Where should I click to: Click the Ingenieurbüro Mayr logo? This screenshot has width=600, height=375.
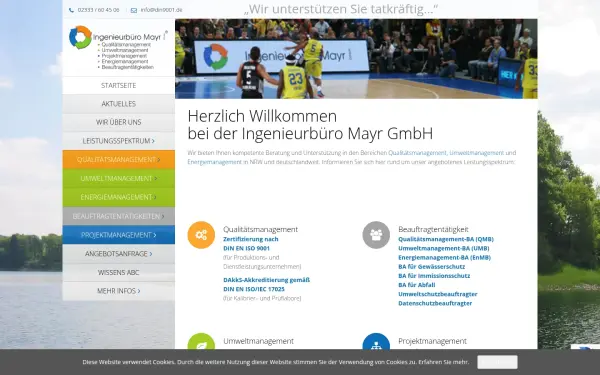[118, 47]
